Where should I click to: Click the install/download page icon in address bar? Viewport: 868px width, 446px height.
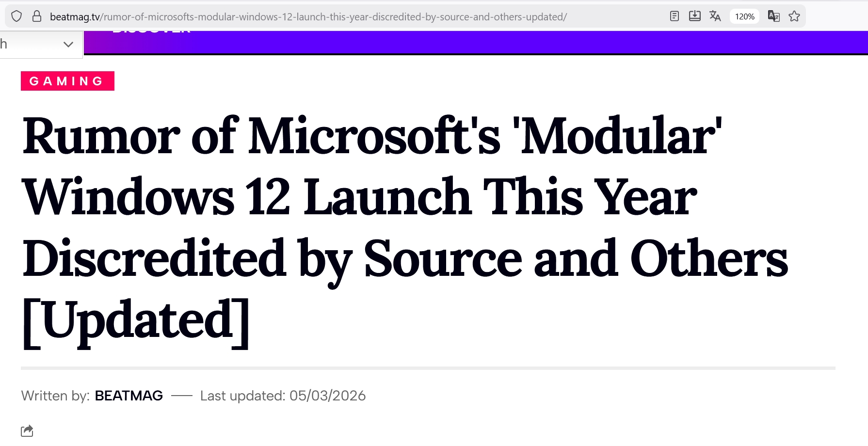[694, 16]
